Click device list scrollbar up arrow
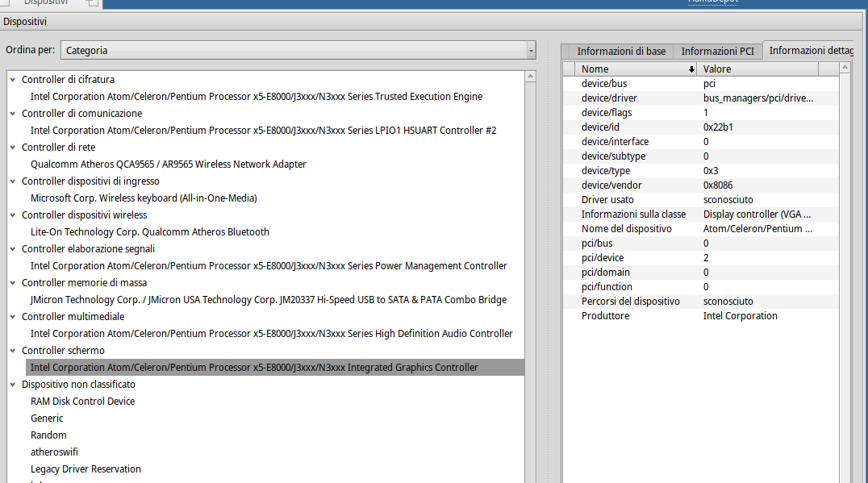Viewport: 868px width, 483px height. (x=530, y=77)
